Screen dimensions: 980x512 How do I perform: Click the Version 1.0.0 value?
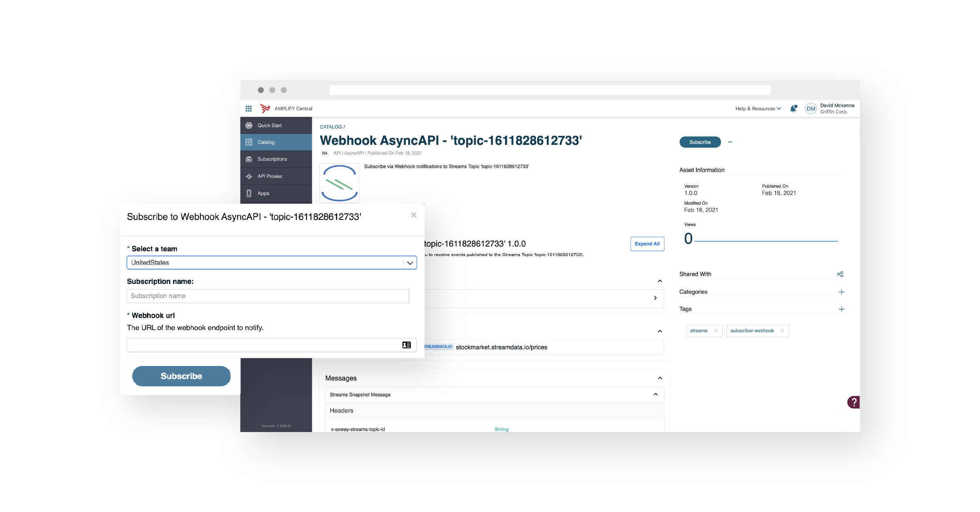click(691, 193)
